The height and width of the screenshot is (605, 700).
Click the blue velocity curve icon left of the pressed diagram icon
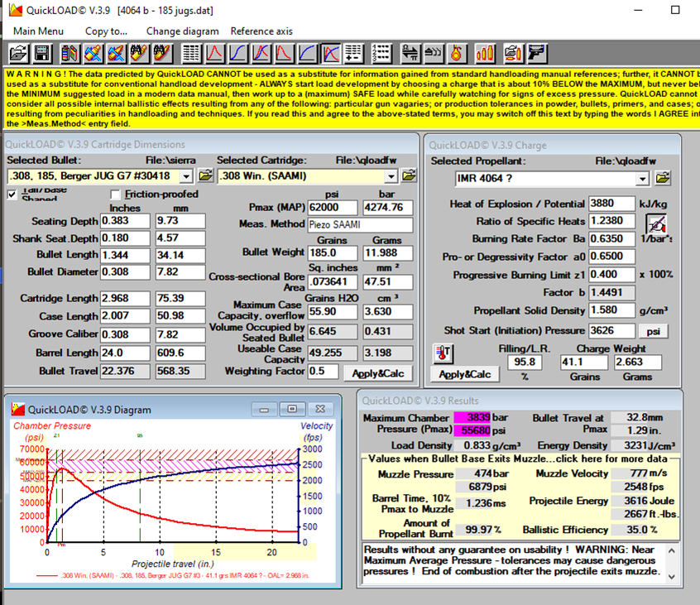(x=308, y=54)
